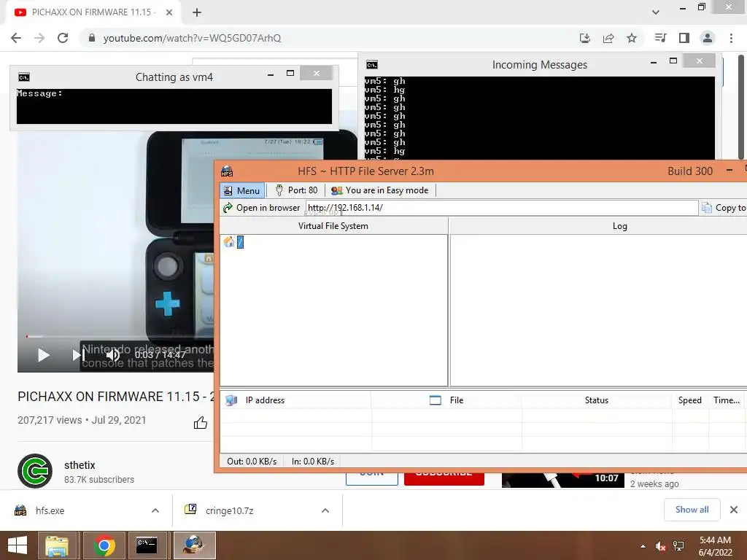Open Chrome three-dot menu

pos(731,38)
